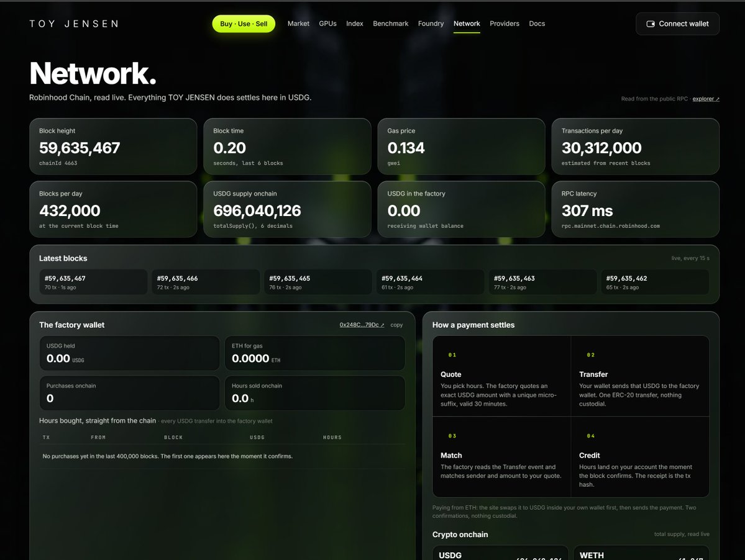Click the USDG column header
The image size is (745, 560).
tap(257, 438)
